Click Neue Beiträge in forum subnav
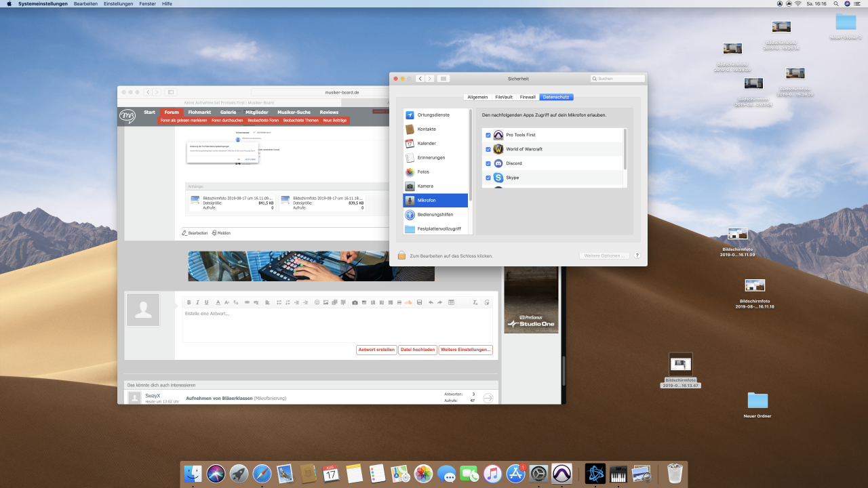Viewport: 868px width, 488px height. tap(335, 120)
